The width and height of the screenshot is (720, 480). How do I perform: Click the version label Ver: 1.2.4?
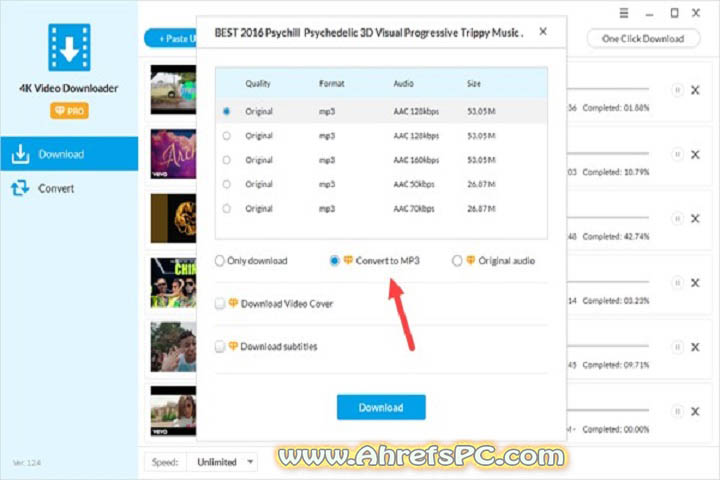pos(27,463)
